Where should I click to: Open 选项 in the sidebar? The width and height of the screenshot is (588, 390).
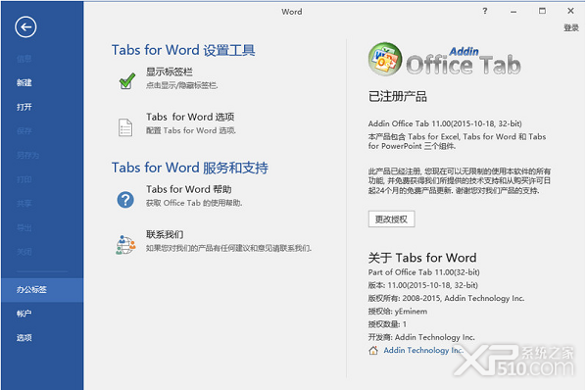(24, 338)
